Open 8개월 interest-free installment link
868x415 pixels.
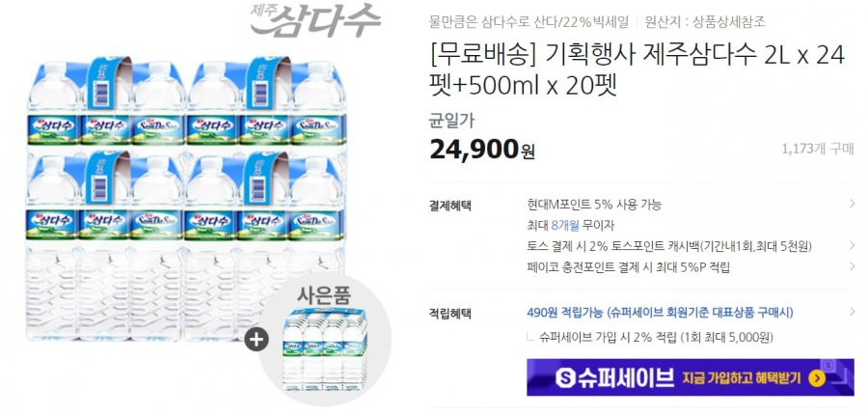(566, 226)
